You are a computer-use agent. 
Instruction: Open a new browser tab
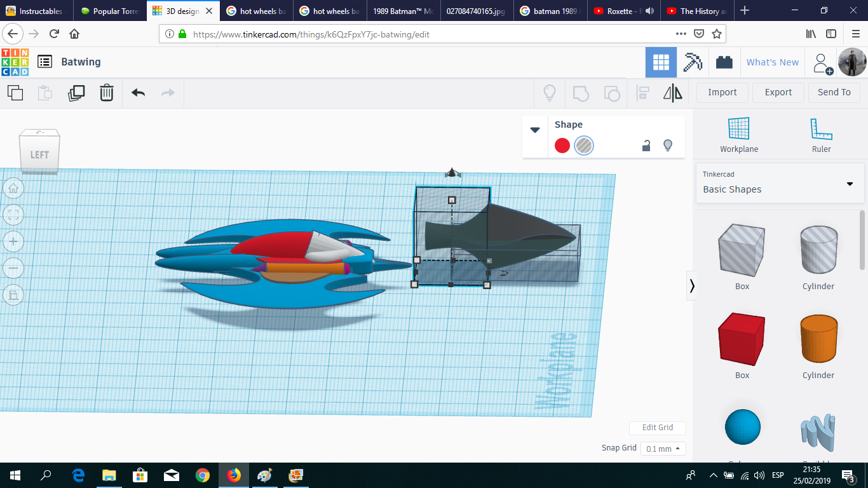click(745, 11)
